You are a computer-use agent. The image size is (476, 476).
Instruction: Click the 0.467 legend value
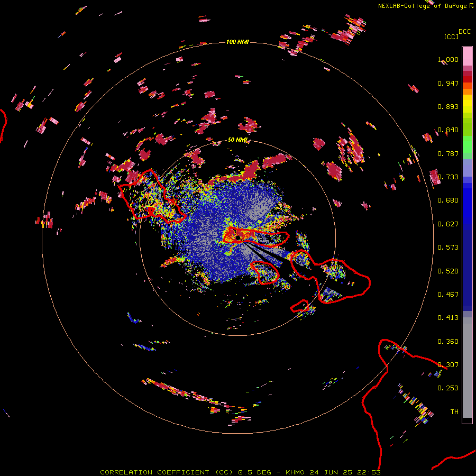448,295
